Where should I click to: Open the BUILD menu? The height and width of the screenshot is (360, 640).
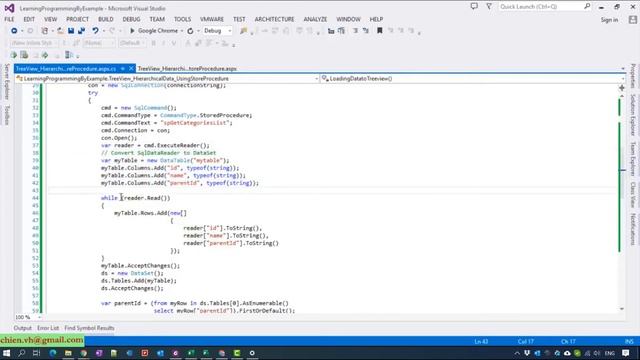pyautogui.click(x=106, y=19)
